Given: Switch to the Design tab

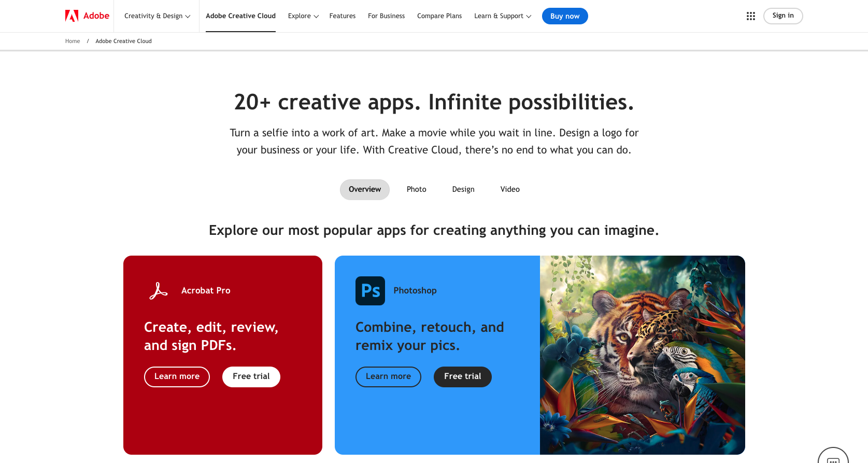Looking at the screenshot, I should click(x=463, y=189).
